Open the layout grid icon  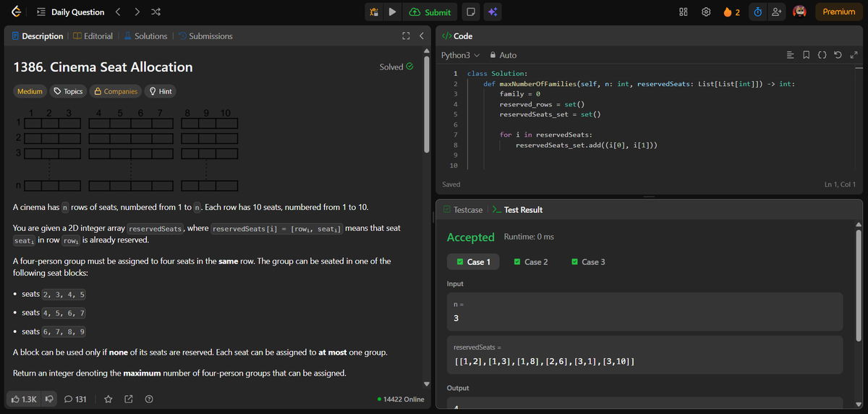[684, 12]
